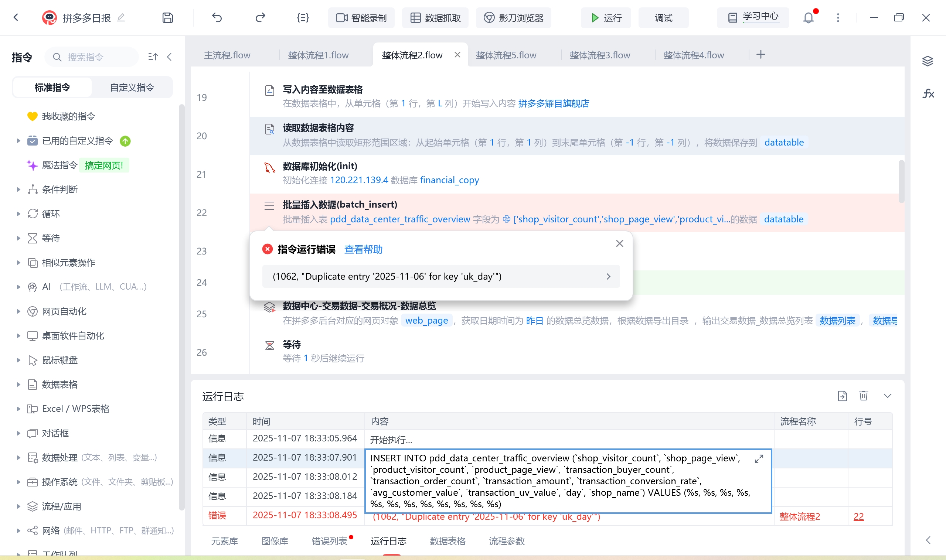Viewport: 946px width, 560px height.
Task: Click the 流程/应用 category icon
Action: click(x=33, y=506)
